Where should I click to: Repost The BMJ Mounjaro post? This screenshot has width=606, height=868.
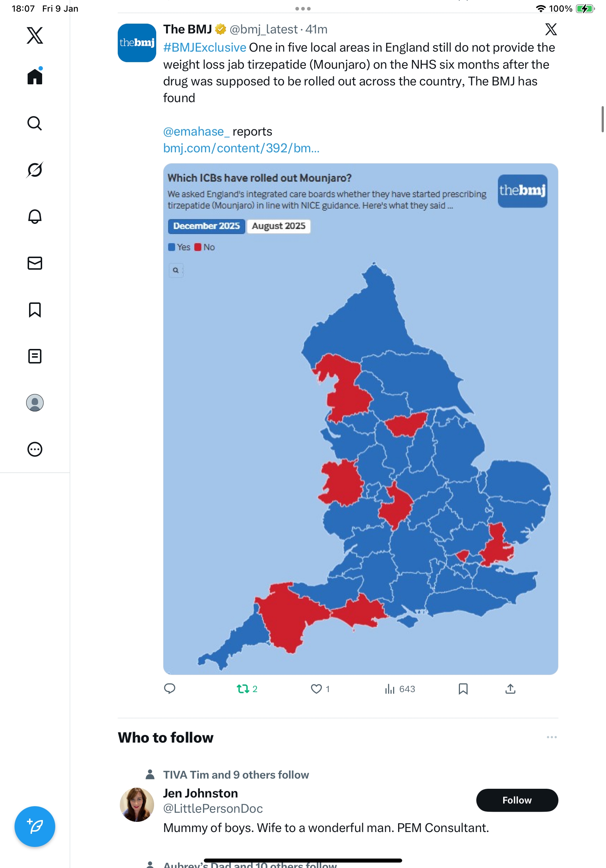[243, 689]
